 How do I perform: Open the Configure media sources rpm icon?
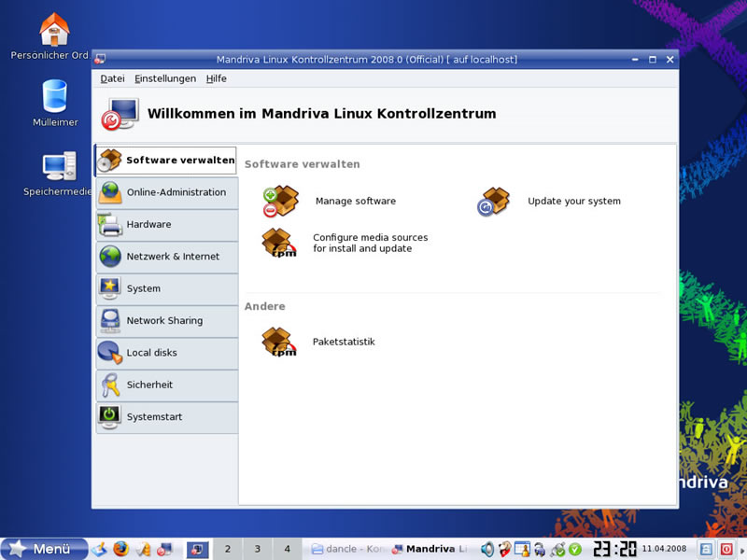(279, 243)
